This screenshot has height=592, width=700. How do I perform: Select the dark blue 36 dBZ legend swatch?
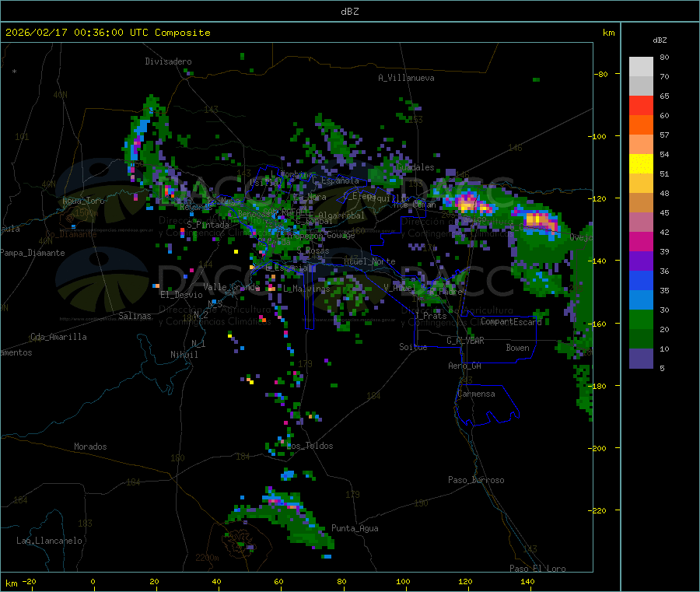coord(641,280)
